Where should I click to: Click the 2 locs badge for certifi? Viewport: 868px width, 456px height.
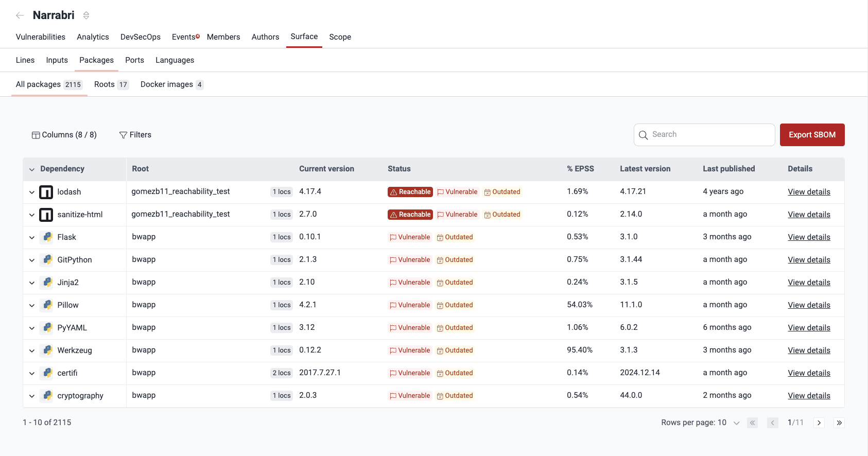pyautogui.click(x=282, y=373)
